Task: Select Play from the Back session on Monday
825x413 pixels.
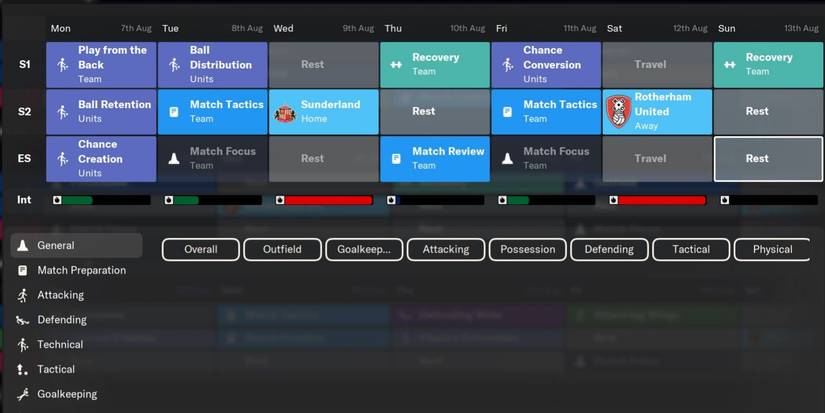Action: coord(101,65)
